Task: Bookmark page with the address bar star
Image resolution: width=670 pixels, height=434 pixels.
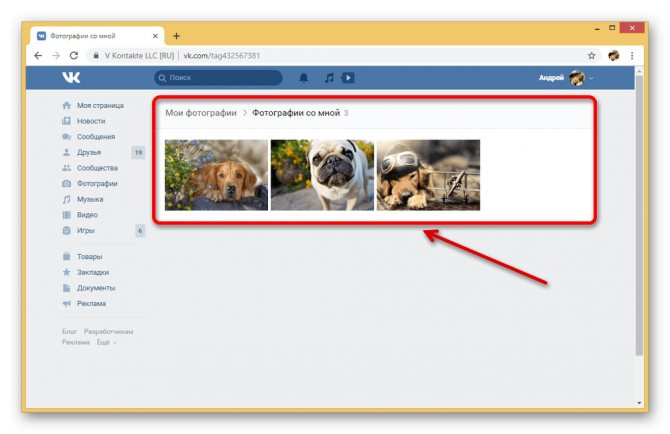Action: click(591, 56)
